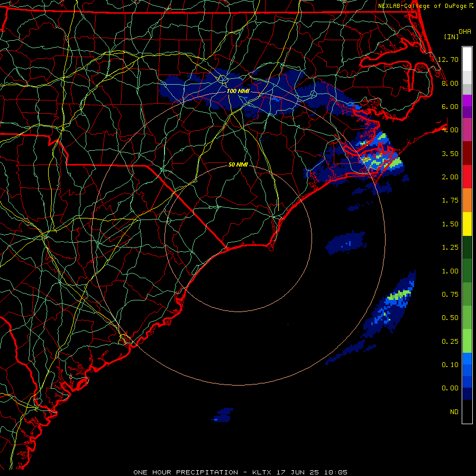476x476 pixels.
Task: Pick the dark maroon legend swatch
Action: tap(467, 153)
